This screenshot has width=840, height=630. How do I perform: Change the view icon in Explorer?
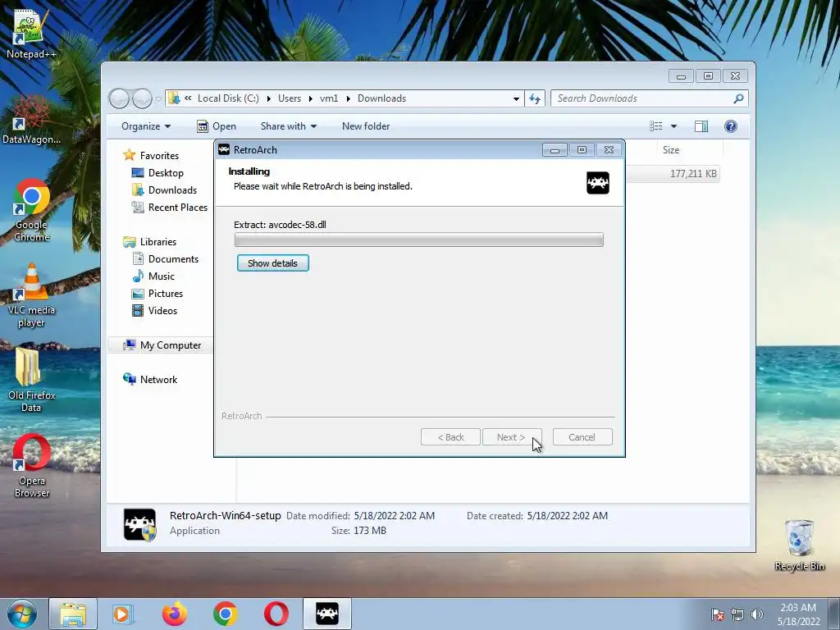pos(655,126)
